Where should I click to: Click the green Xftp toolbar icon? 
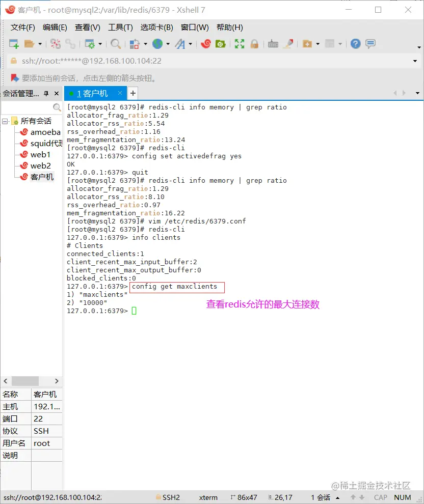click(x=220, y=44)
